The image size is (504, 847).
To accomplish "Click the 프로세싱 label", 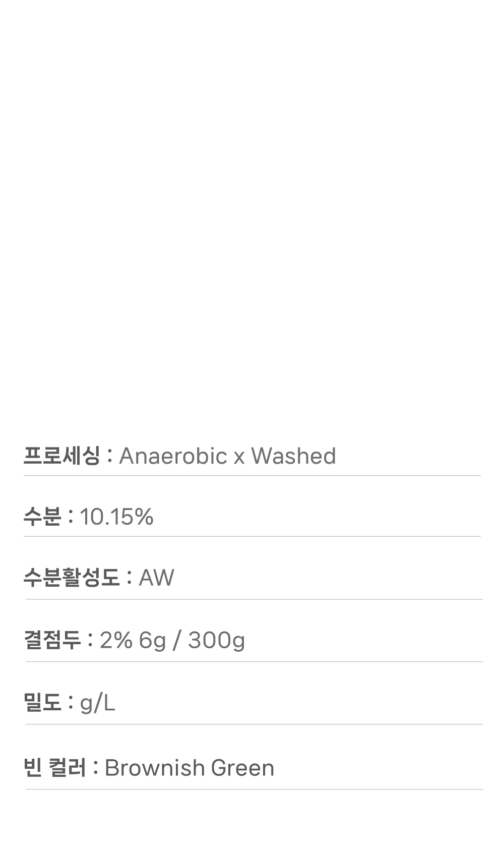I will [61, 456].
